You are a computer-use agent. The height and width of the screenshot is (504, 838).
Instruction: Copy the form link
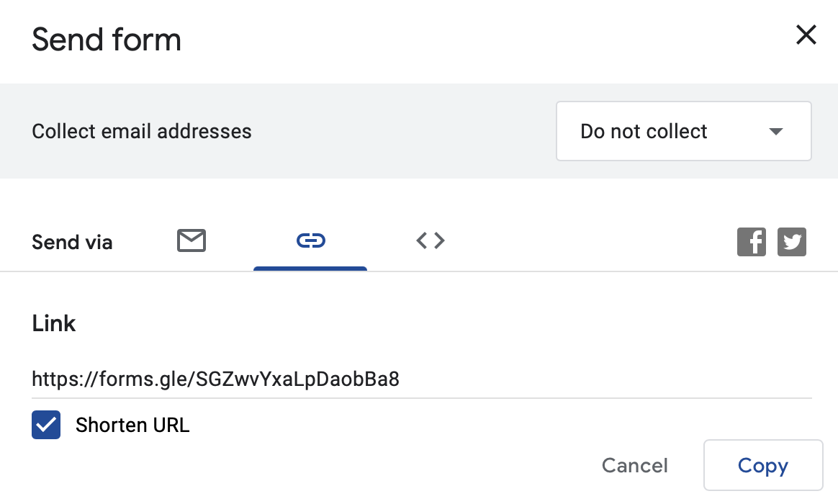pos(762,465)
